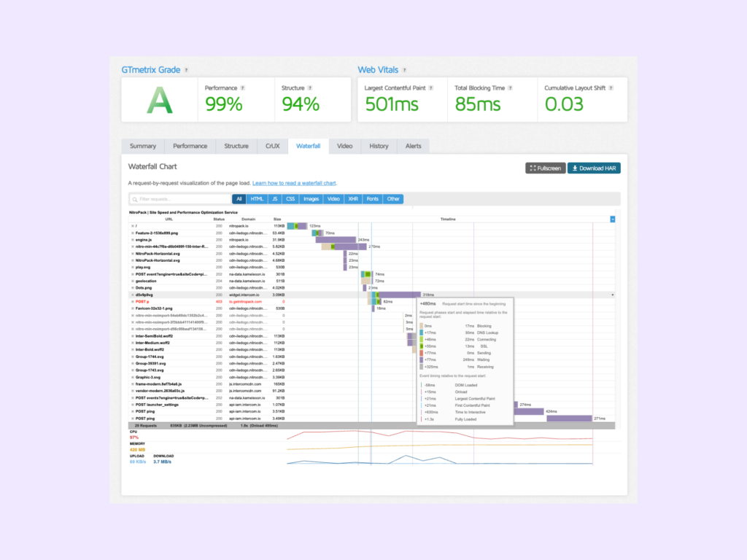Expand the play.svg request row
This screenshot has width=747, height=560.
tap(133, 267)
